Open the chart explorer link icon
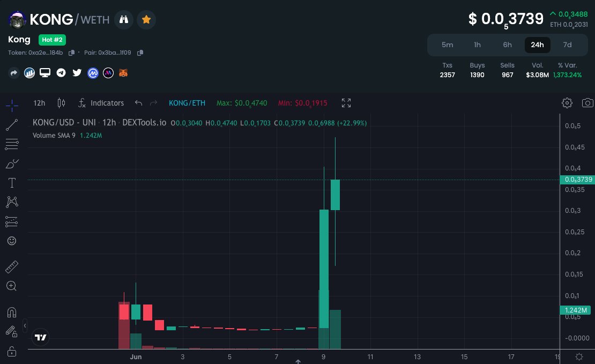Screen dimensions: 595x364 point(29,73)
